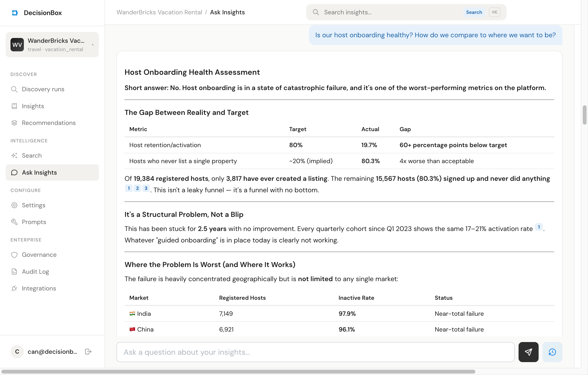The height and width of the screenshot is (375, 588).
Task: Click the Insights document icon
Action: tap(14, 106)
